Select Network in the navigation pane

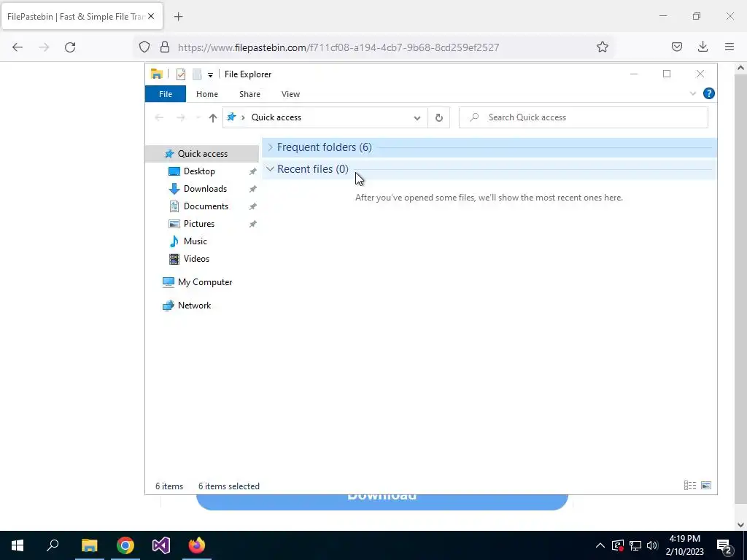(194, 306)
